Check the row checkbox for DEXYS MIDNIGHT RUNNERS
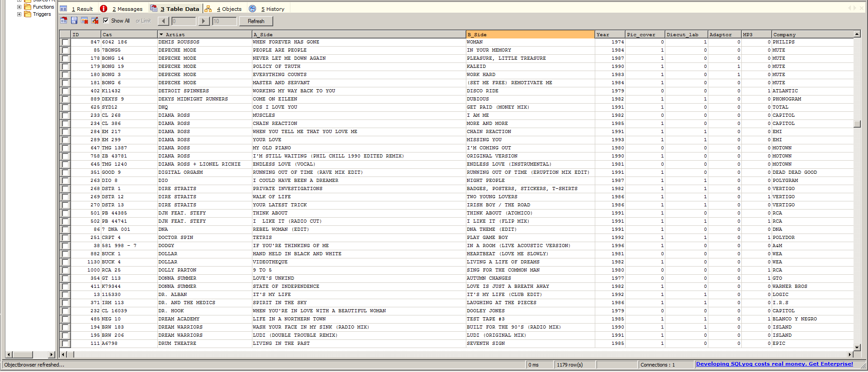 65,99
